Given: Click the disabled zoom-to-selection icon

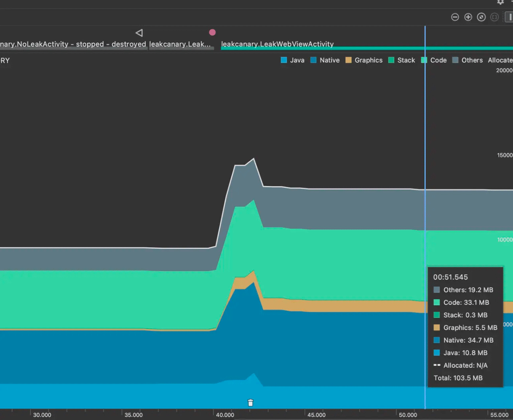Looking at the screenshot, I should coord(494,17).
